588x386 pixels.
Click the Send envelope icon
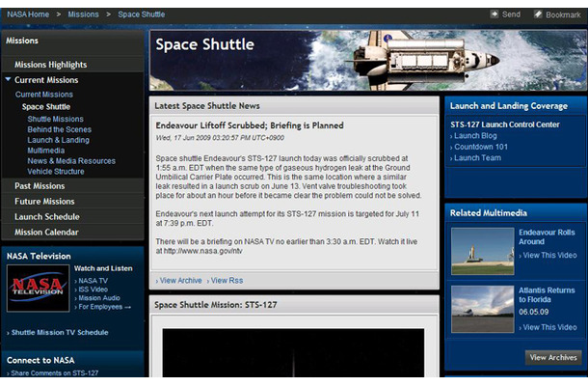494,14
